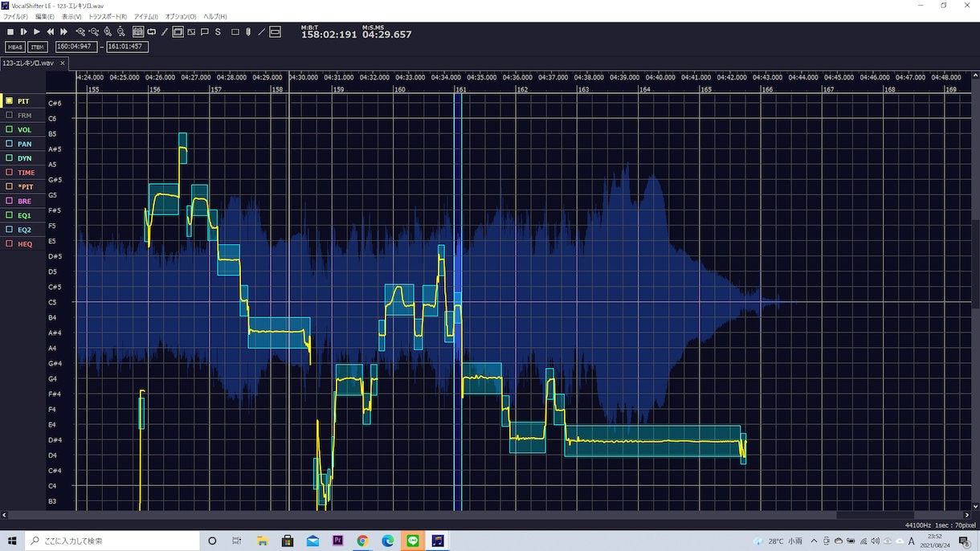Screen dimensions: 980x551
Task: Open LINE app from the taskbar
Action: coord(413,541)
